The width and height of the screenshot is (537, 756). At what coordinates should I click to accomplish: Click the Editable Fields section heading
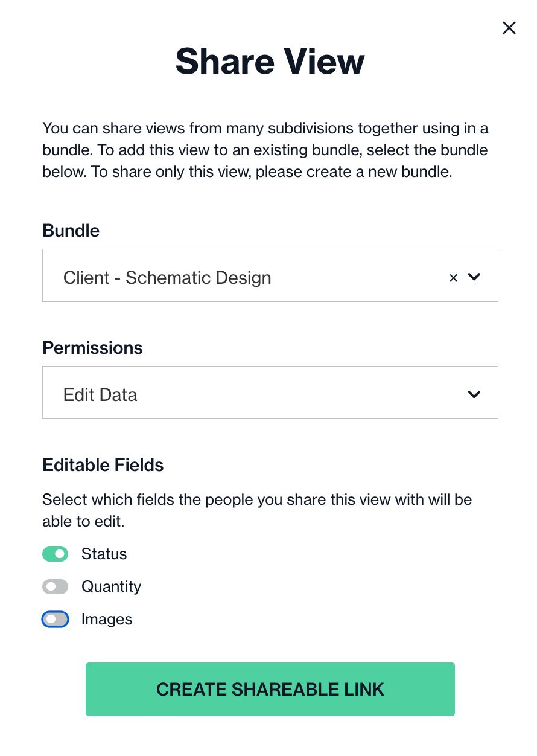pos(103,465)
